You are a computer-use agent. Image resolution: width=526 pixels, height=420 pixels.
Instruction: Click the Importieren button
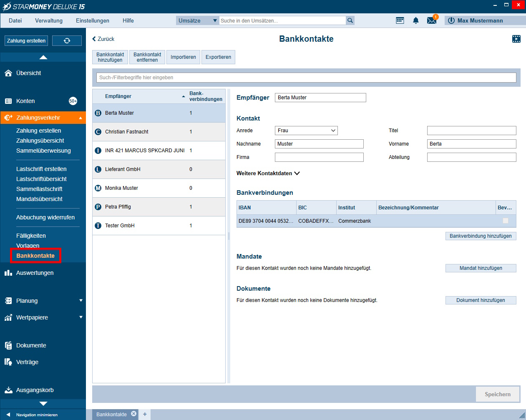(183, 57)
